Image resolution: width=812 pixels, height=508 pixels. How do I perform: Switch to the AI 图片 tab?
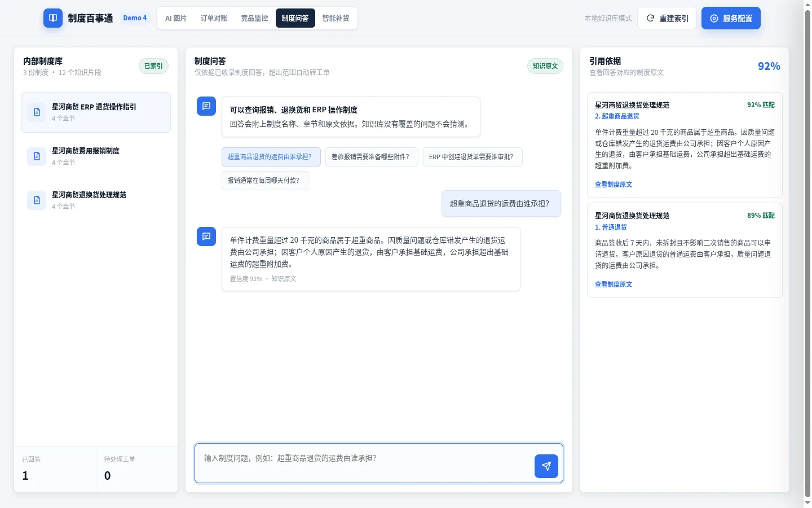tap(176, 18)
